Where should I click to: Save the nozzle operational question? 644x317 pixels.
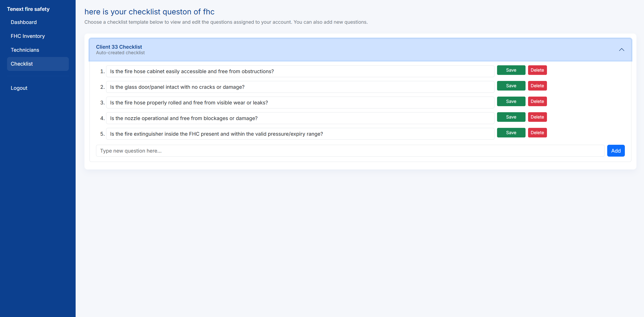pos(511,117)
